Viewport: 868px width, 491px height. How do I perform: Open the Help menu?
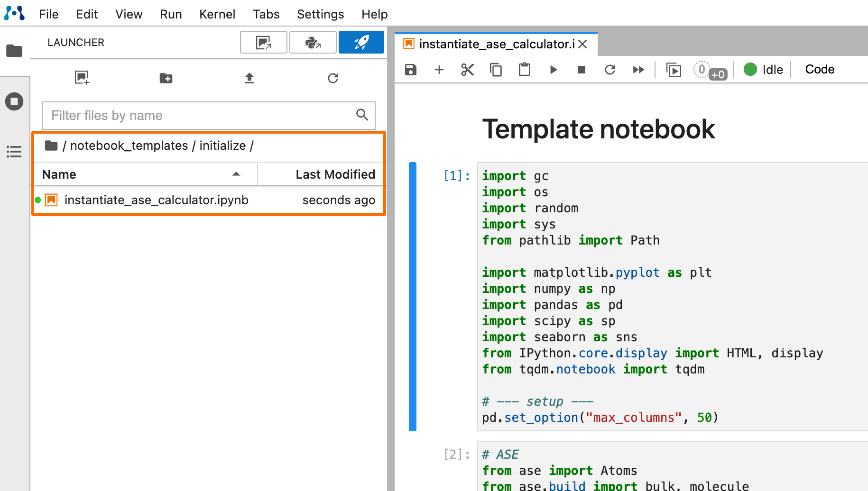pos(375,14)
